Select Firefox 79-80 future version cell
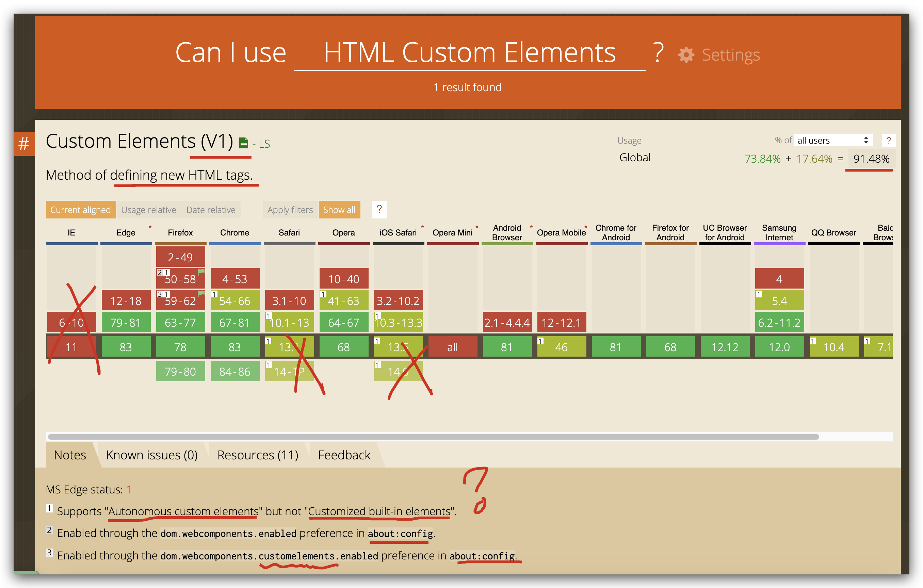Image resolution: width=923 pixels, height=588 pixels. pos(180,371)
